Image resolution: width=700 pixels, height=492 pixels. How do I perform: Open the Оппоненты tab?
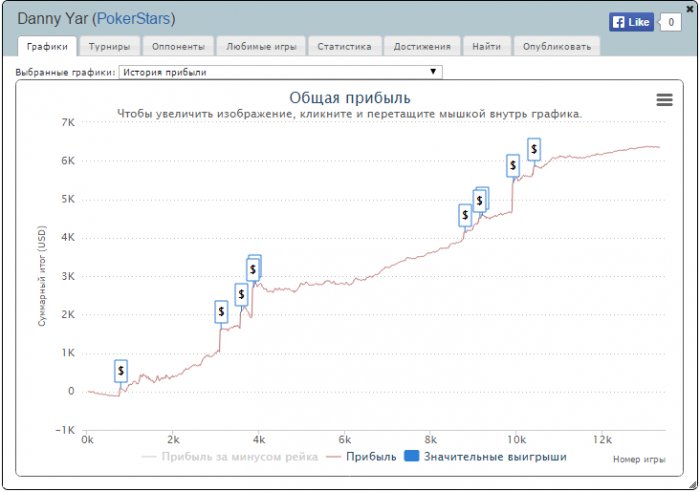click(178, 46)
